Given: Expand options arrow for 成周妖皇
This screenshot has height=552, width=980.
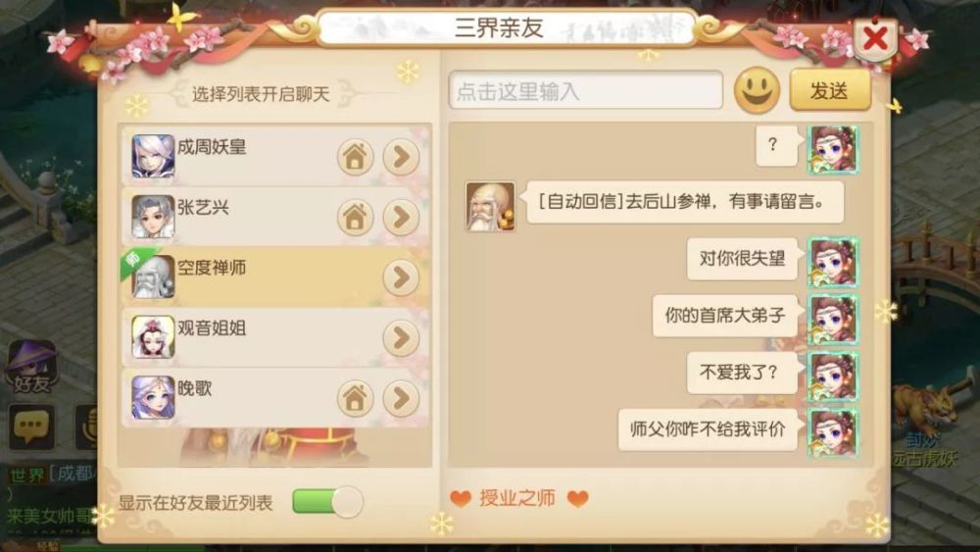Looking at the screenshot, I should pyautogui.click(x=401, y=157).
